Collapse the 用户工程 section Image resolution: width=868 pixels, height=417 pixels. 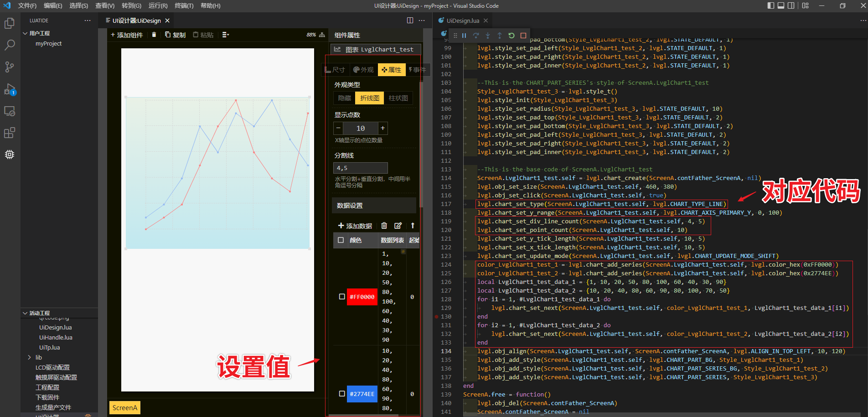pos(26,33)
